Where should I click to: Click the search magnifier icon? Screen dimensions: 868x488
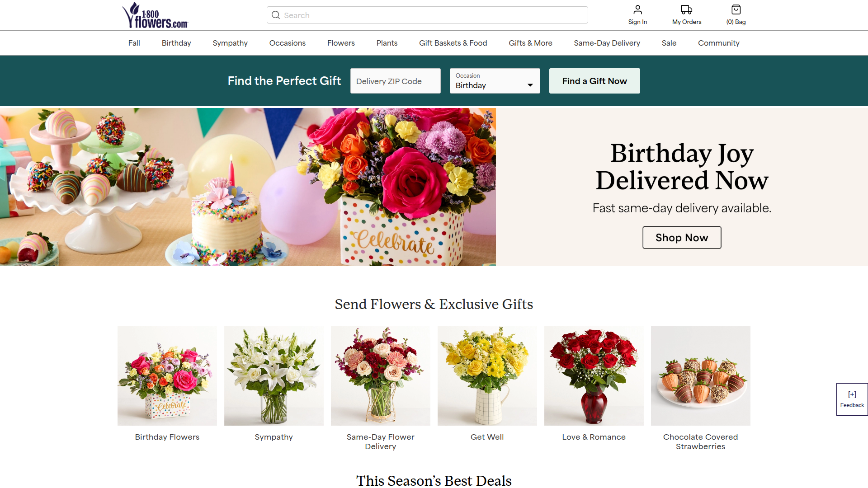tap(276, 15)
